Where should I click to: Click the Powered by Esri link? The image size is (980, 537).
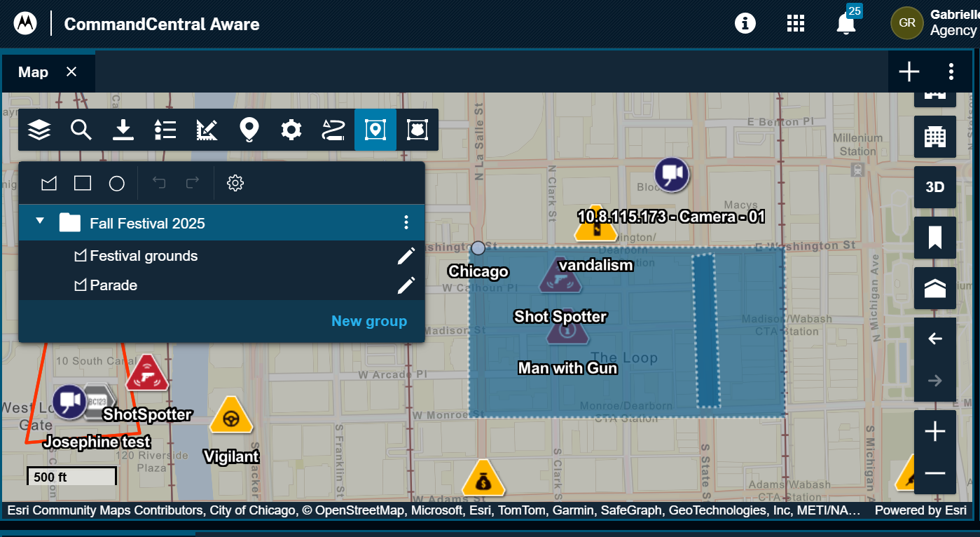[x=920, y=510]
